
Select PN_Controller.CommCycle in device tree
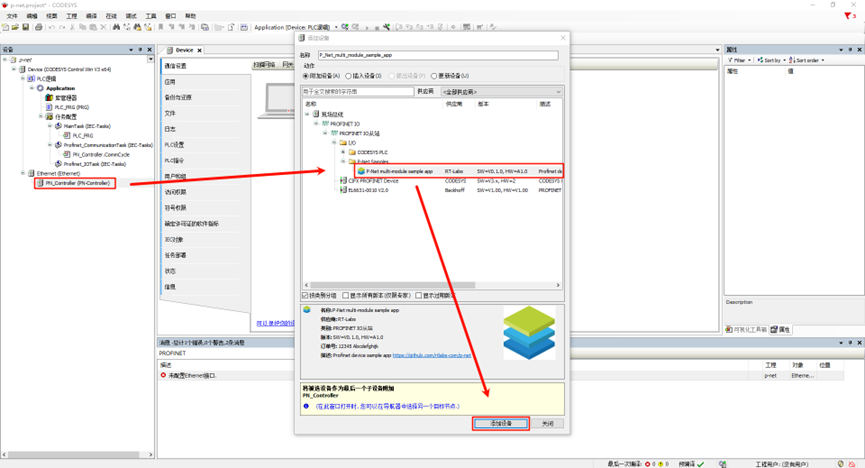coord(101,155)
